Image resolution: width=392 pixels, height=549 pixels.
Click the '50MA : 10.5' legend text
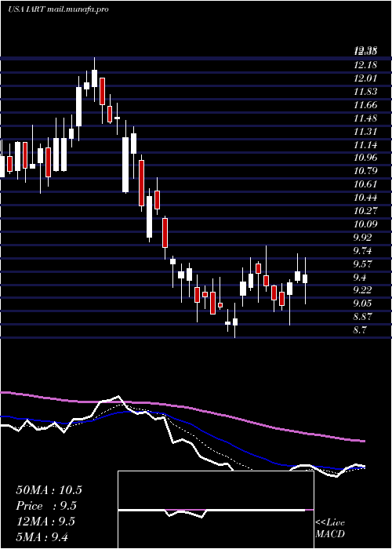(49, 490)
